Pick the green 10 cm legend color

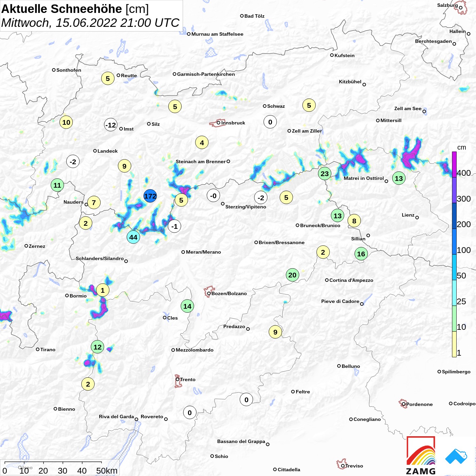point(454,319)
